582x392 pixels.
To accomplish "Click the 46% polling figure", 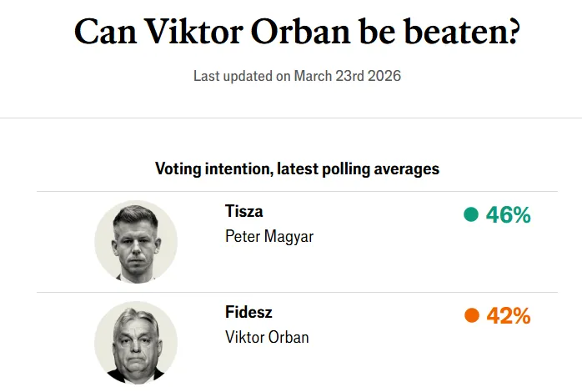I will (x=509, y=215).
